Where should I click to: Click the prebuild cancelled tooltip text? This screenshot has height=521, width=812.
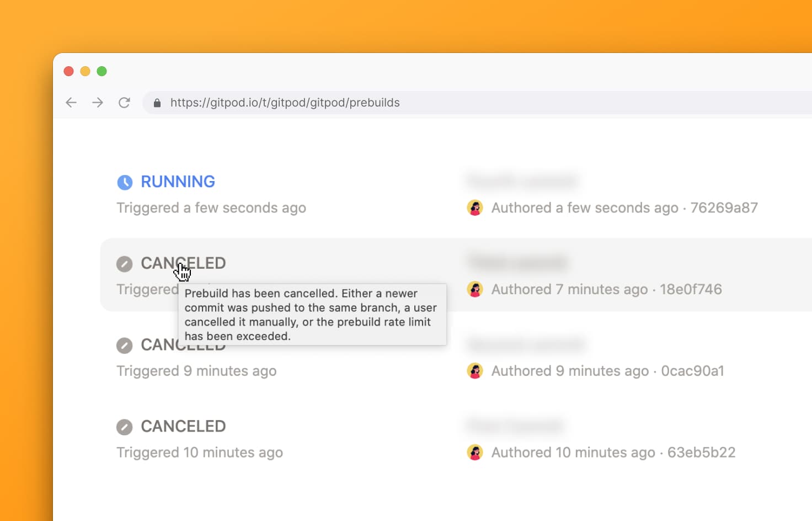pos(312,315)
